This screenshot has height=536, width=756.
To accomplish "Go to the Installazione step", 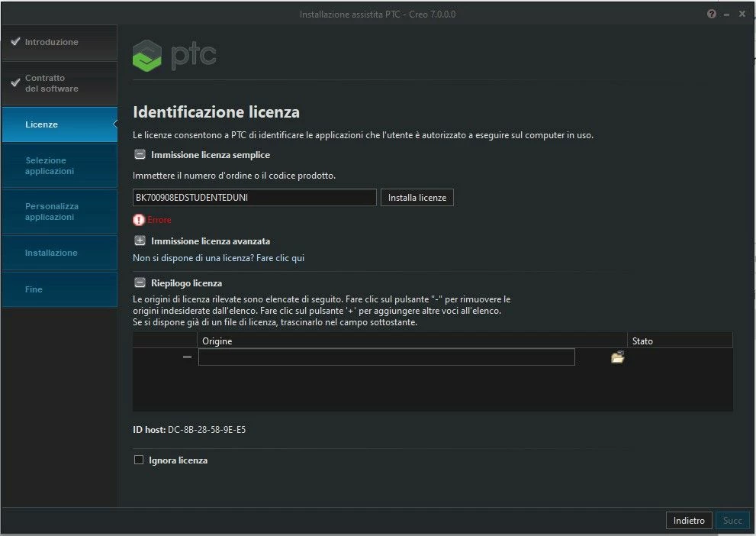I will point(60,252).
